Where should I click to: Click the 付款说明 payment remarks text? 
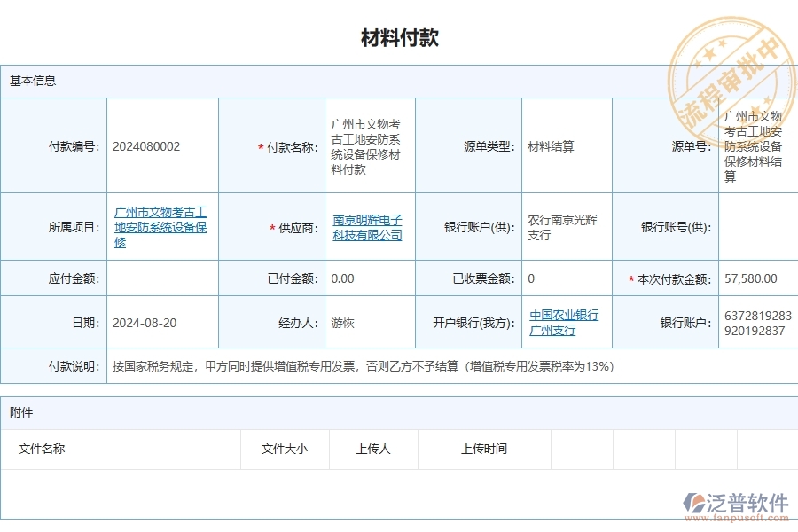(355, 366)
